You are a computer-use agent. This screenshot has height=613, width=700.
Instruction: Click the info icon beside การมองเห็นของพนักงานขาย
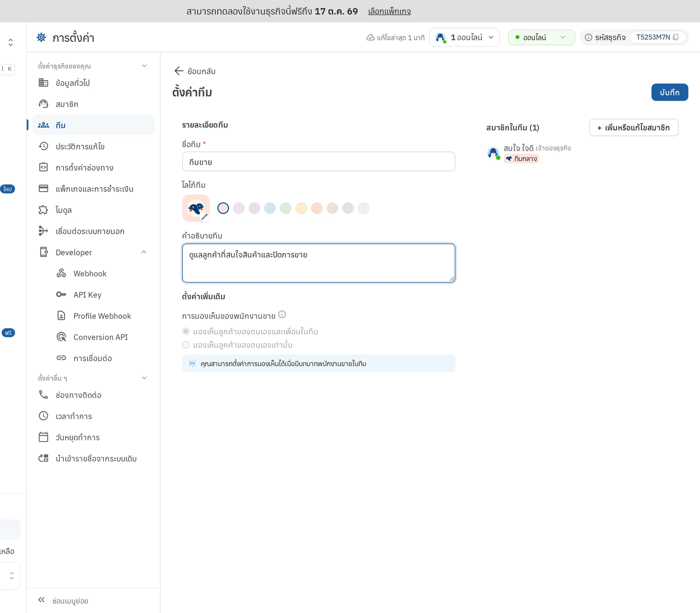282,315
